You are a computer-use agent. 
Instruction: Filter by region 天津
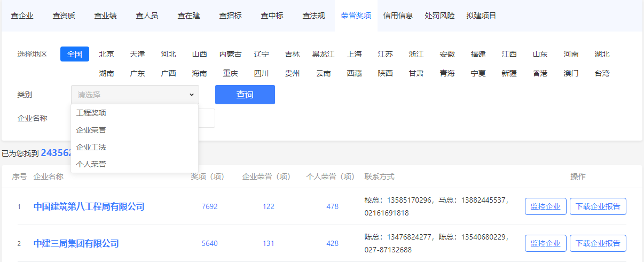137,54
